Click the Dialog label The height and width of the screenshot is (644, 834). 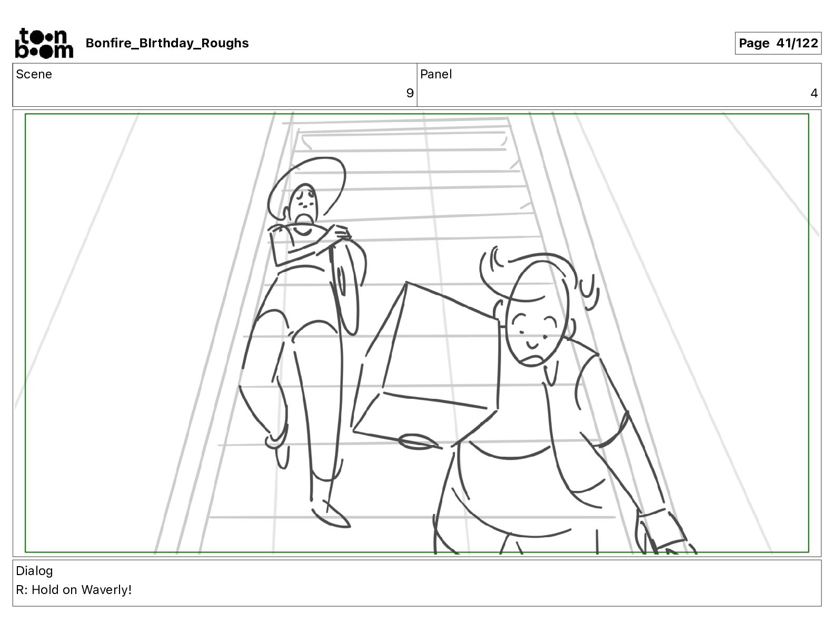34,571
